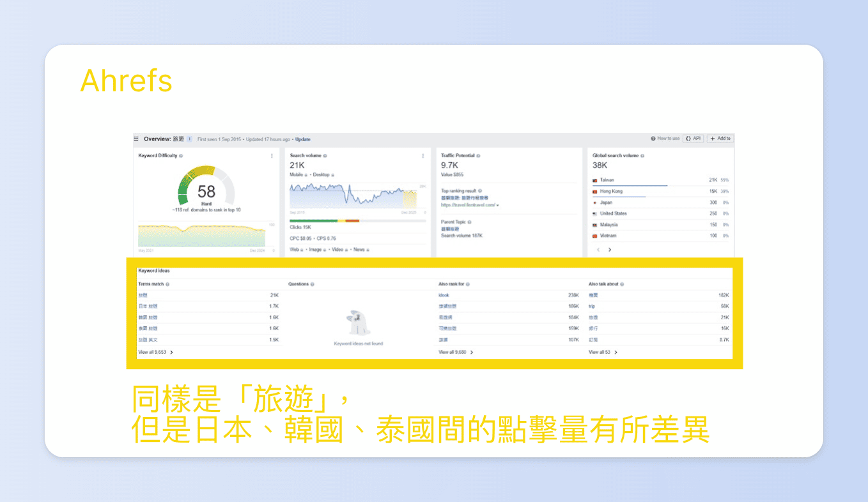This screenshot has height=502, width=868.
Task: Open the Keyword Difficulty three-dot menu
Action: tap(272, 156)
